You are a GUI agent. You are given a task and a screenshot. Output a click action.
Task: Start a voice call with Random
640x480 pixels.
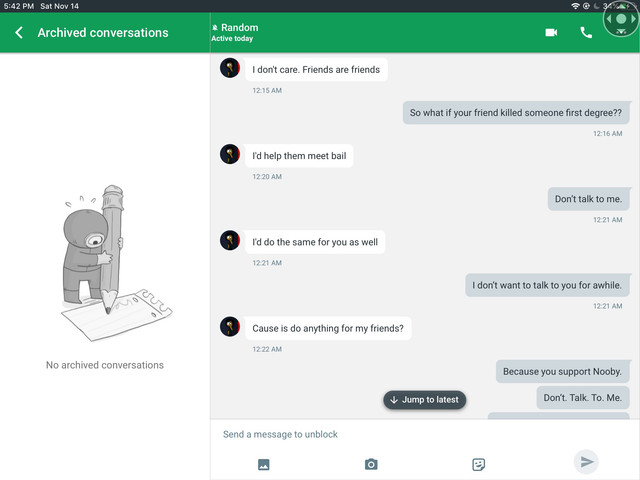586,33
